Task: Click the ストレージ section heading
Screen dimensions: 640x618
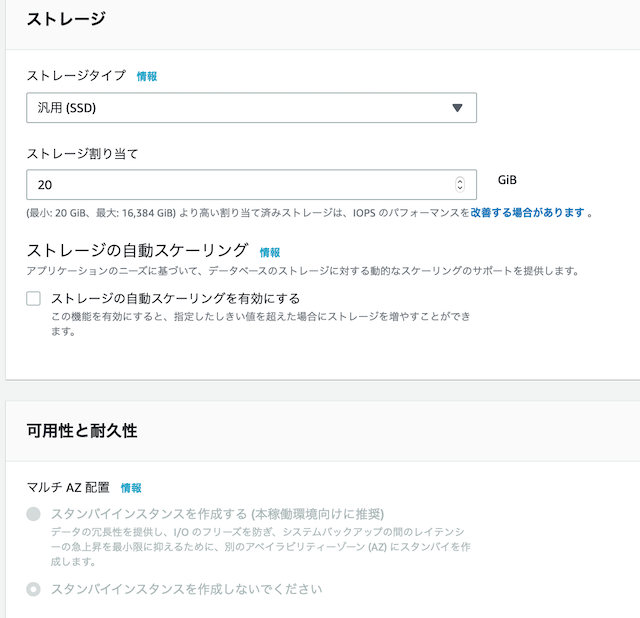Action: [66, 19]
